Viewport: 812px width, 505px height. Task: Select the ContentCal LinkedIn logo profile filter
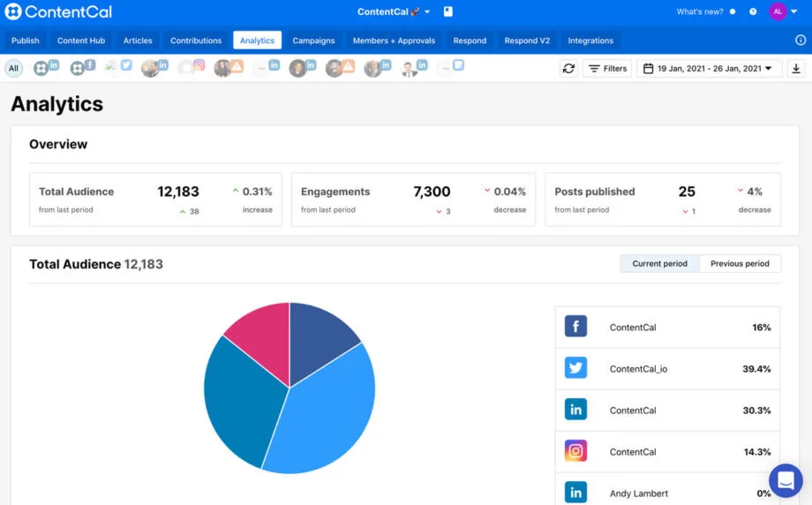point(46,67)
